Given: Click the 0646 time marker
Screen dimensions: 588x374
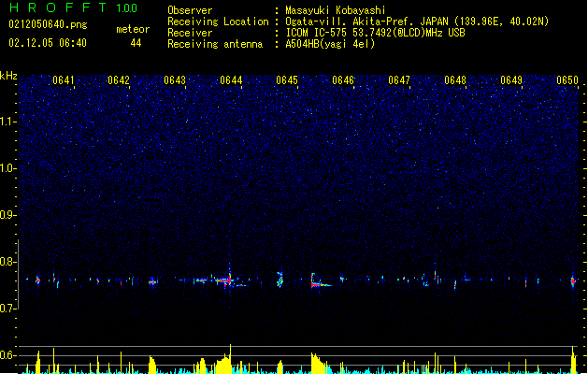Looking at the screenshot, I should (x=343, y=80).
